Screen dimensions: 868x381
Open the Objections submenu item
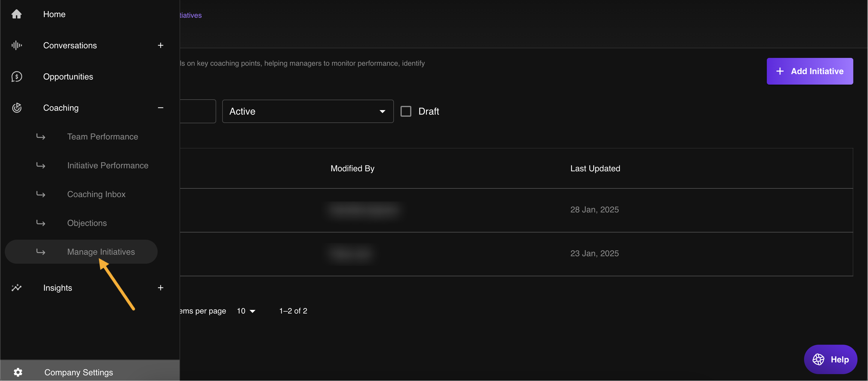click(87, 223)
